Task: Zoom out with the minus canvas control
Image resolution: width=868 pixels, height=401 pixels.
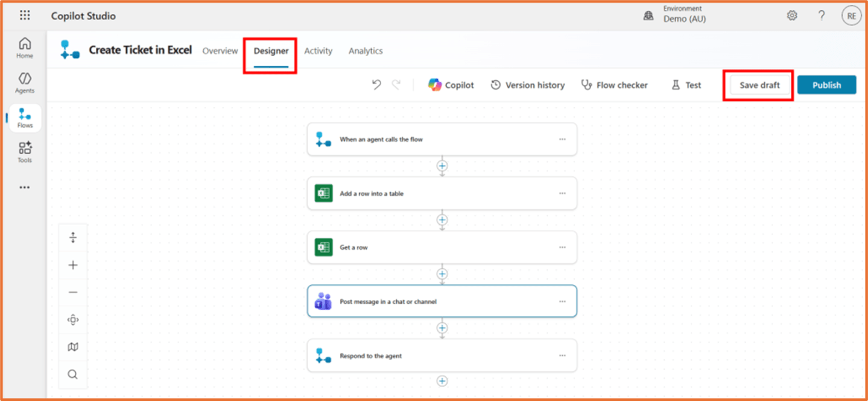Action: click(x=73, y=292)
